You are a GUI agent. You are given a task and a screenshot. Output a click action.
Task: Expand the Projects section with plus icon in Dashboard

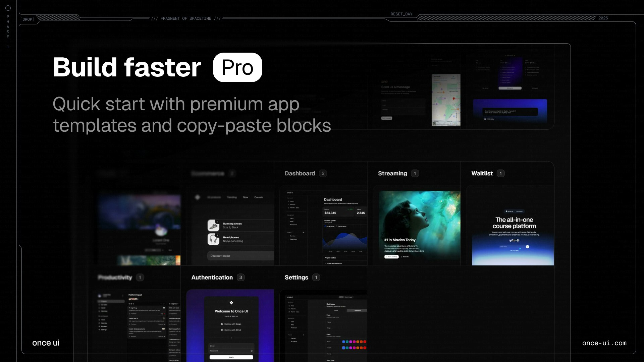pos(303,232)
